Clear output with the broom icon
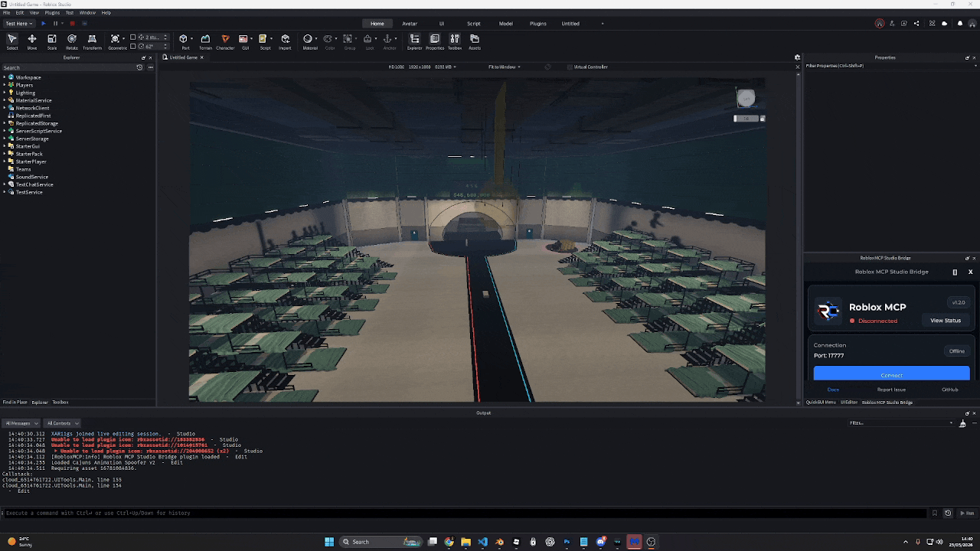The width and height of the screenshot is (980, 551). 962,423
